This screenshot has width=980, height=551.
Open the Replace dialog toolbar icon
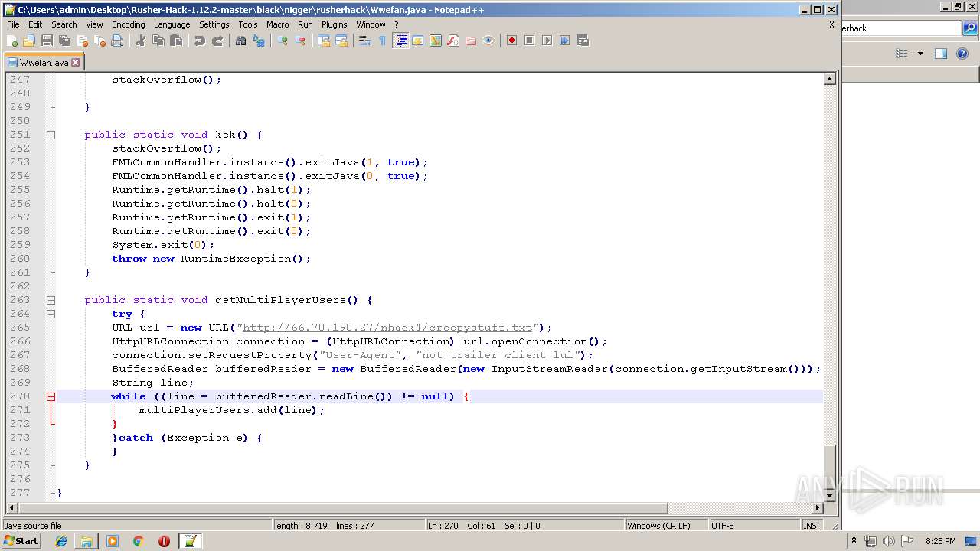click(x=259, y=41)
